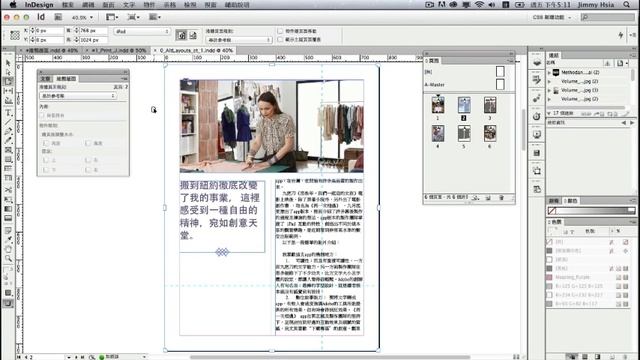Show previous link with left arrow
This screenshot has width=640, height=360.
[x=624, y=122]
